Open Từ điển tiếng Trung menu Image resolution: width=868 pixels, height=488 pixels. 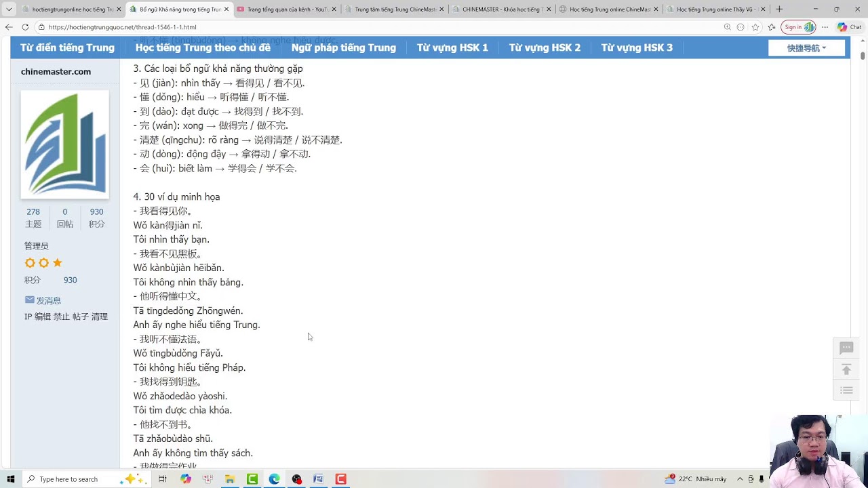click(x=67, y=47)
